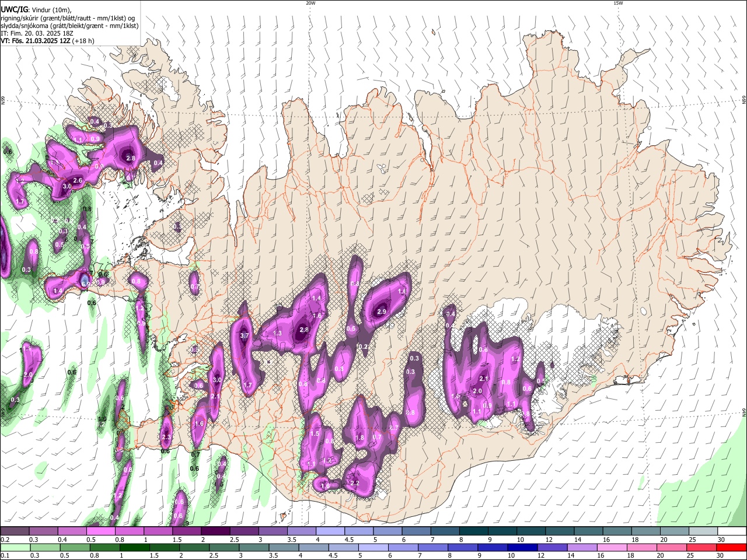Choose the deep blue rain swatch between 10 and 12
747x560 pixels.
(x=522, y=547)
